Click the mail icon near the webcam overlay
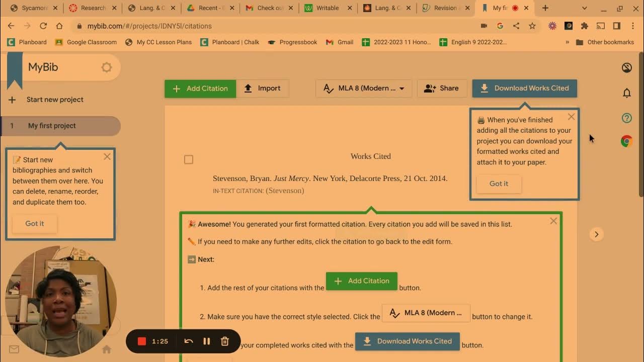644x362 pixels. click(x=14, y=349)
